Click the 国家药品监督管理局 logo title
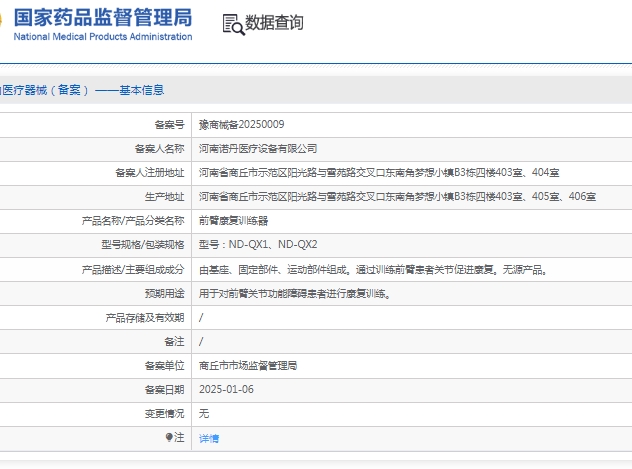 click(103, 18)
